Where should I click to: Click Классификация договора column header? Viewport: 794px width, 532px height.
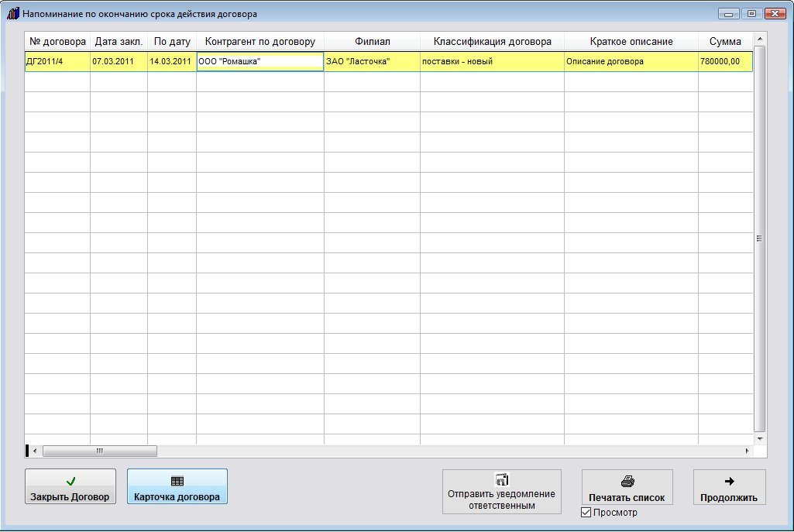[492, 41]
